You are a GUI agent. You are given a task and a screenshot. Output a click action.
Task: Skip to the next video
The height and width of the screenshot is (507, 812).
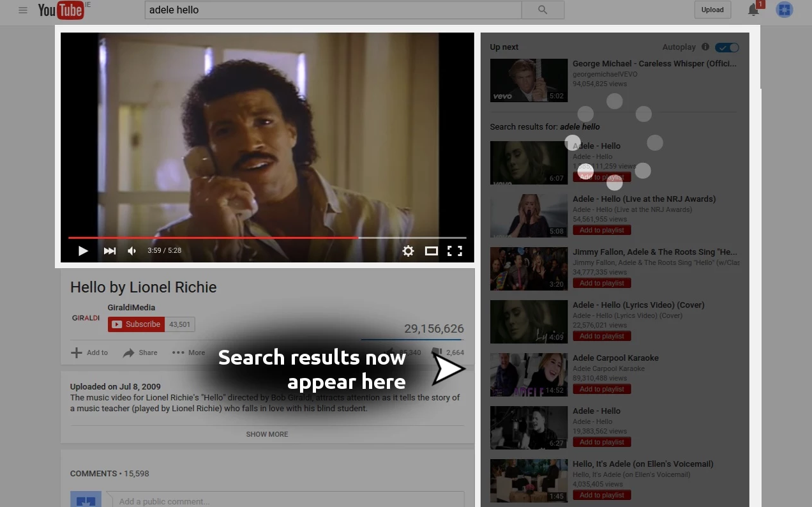point(109,250)
